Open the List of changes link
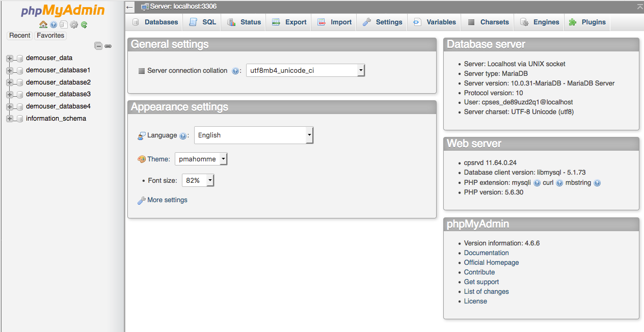644x332 pixels. pos(486,291)
